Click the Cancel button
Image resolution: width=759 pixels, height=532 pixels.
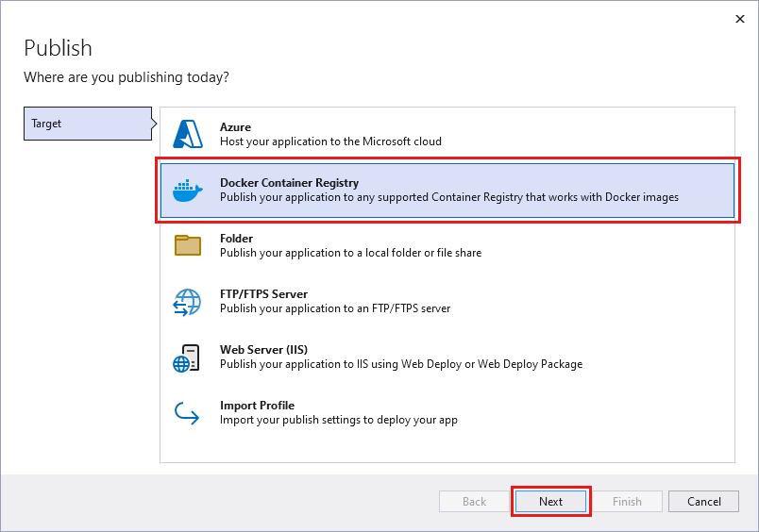(x=704, y=502)
